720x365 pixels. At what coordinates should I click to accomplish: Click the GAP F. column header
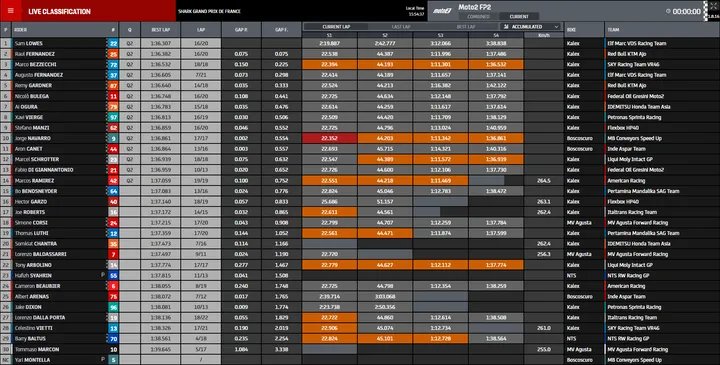pyautogui.click(x=281, y=30)
